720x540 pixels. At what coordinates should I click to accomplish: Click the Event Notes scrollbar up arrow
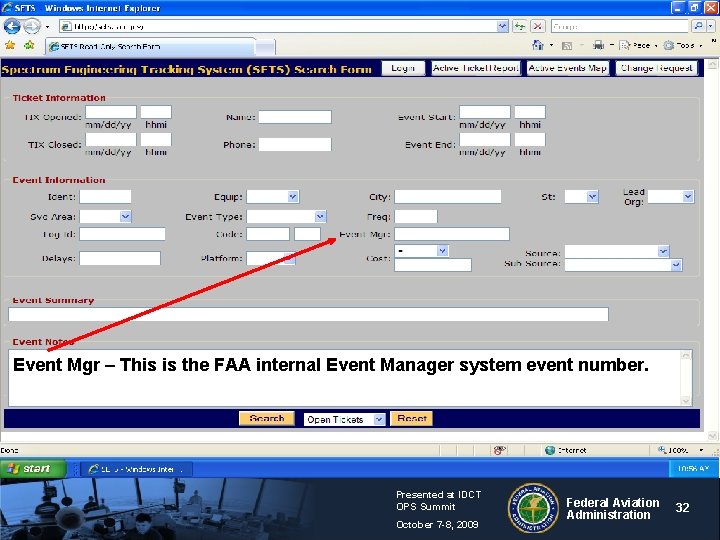[x=686, y=355]
